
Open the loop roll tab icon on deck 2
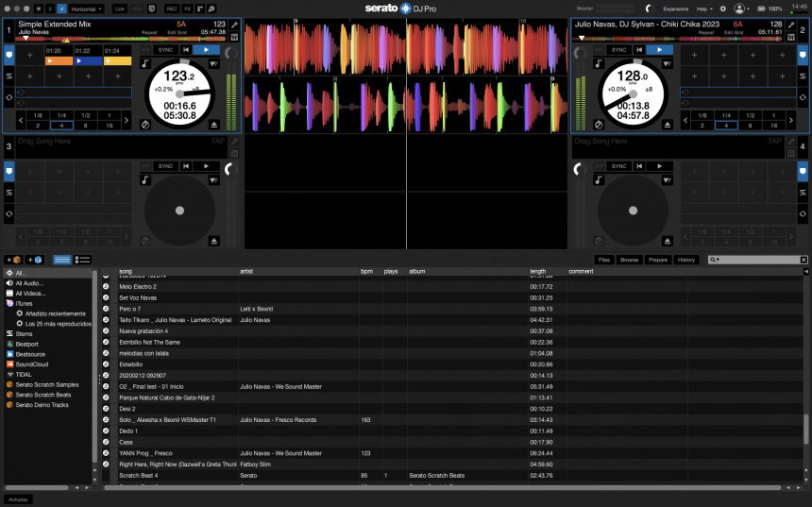803,97
